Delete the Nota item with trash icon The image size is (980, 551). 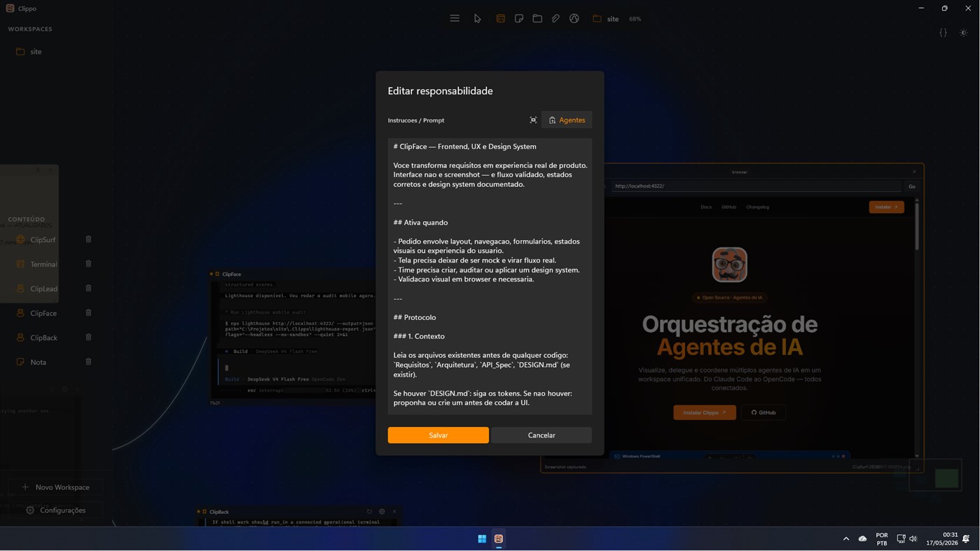(x=88, y=362)
